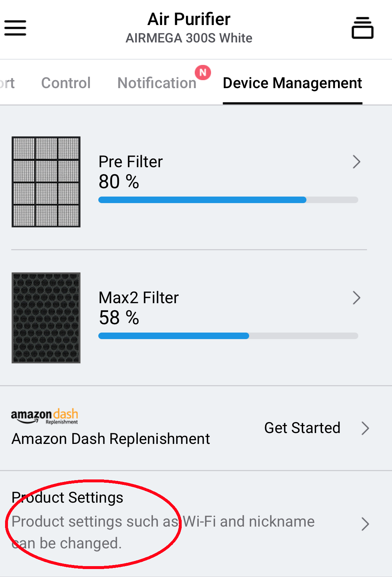Tap the Max2 Filter label text
The image size is (392, 577).
(x=139, y=298)
